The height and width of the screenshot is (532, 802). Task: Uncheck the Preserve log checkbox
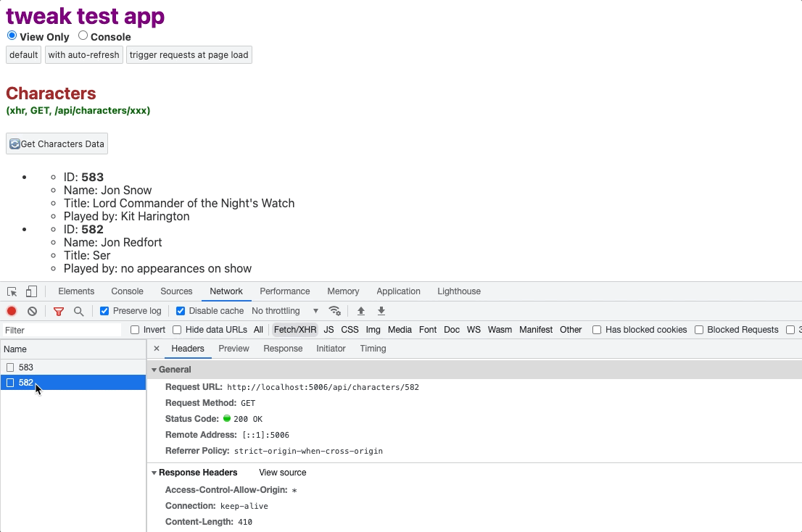104,311
